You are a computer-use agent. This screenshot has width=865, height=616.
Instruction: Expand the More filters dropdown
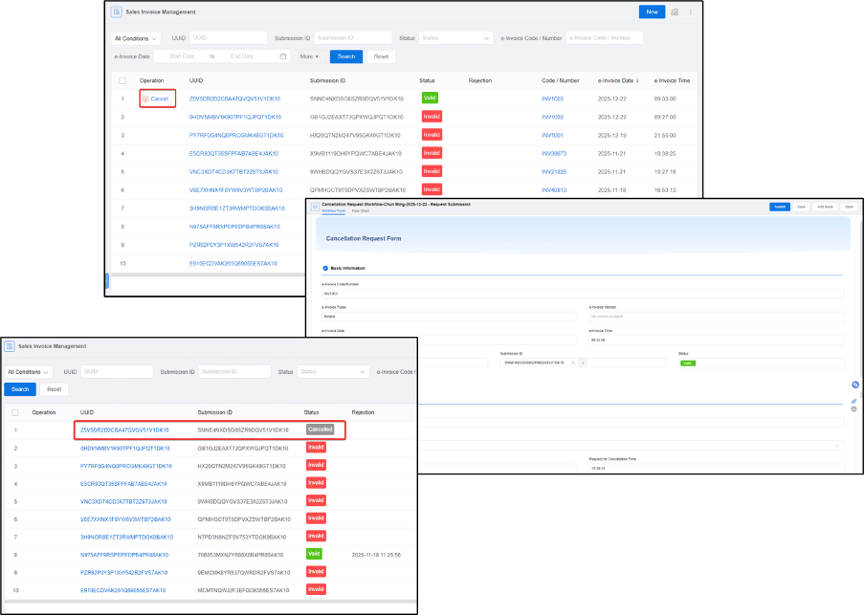pos(309,56)
